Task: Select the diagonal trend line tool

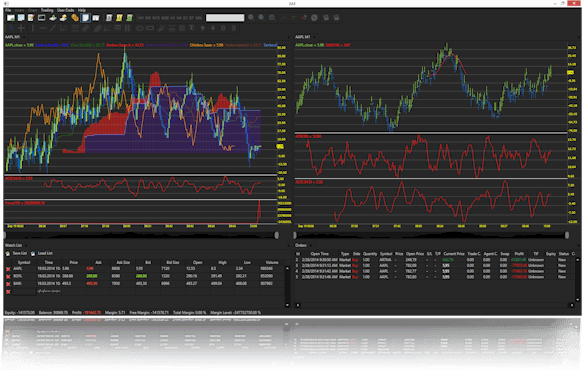Action: pos(53,28)
